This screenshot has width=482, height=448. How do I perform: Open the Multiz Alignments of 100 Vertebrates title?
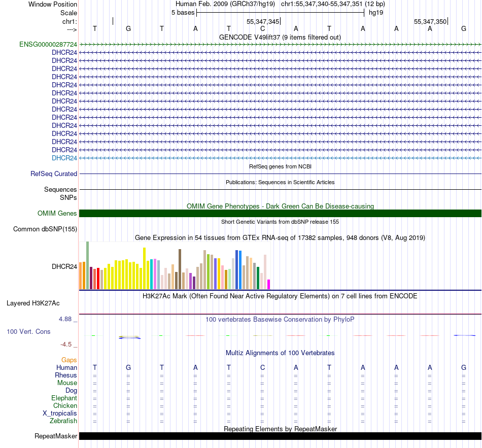coord(280,353)
